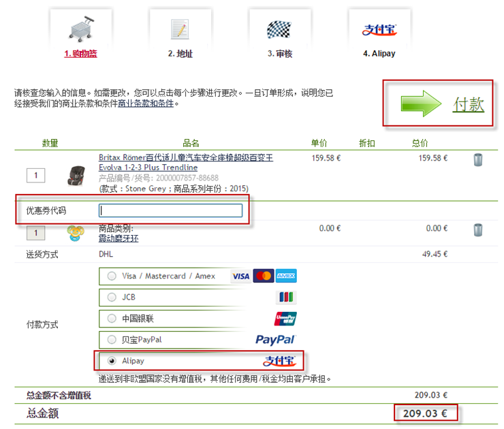
Task: Click the Alipay logo in payment row
Action: [x=279, y=361]
